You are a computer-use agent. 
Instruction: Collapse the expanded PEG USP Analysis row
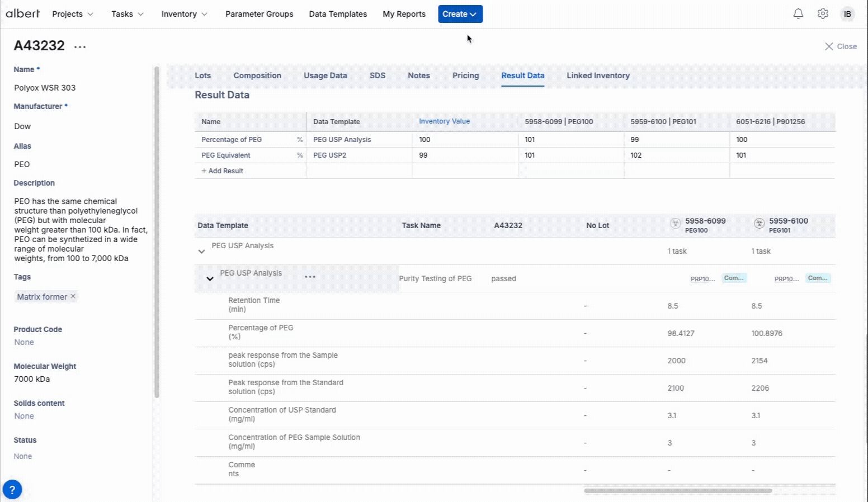pos(209,278)
